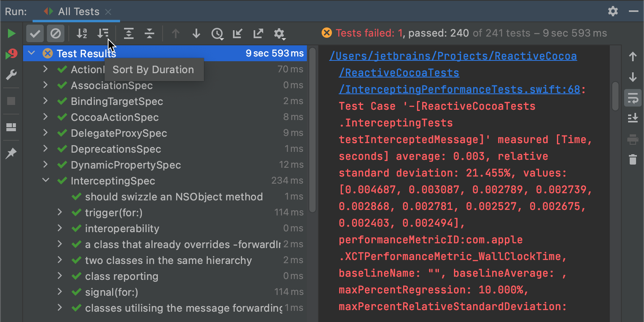Screen dimensions: 644x322
Task: Toggle soft-wrap in console output
Action: (632, 98)
